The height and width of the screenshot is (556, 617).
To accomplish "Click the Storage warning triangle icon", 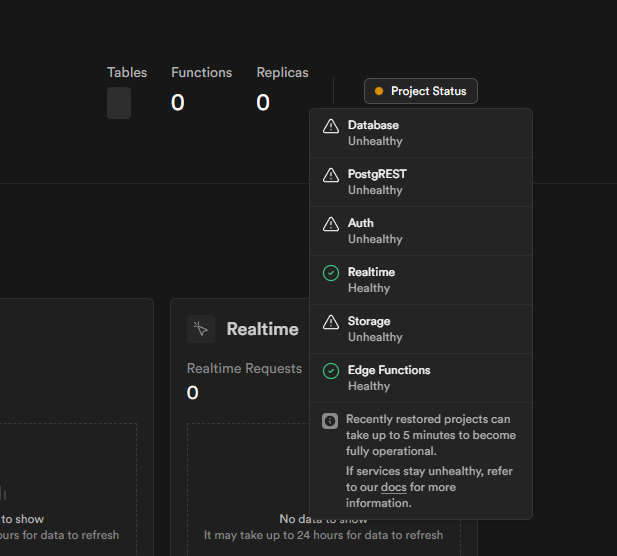I will (x=331, y=322).
